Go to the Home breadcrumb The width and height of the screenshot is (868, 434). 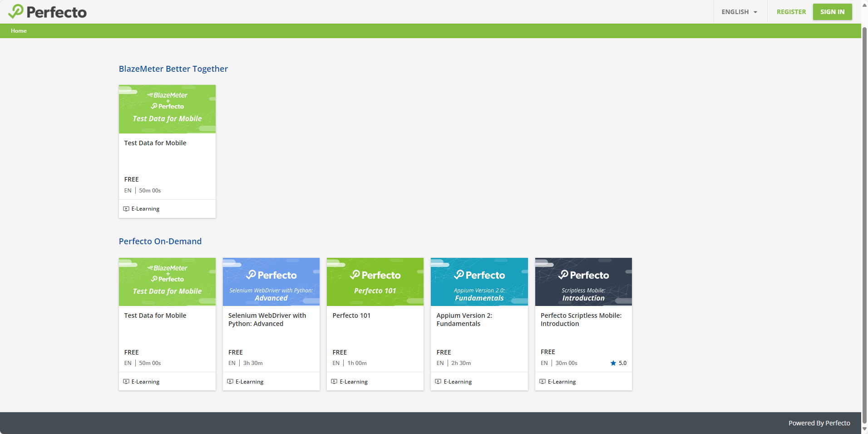click(19, 31)
